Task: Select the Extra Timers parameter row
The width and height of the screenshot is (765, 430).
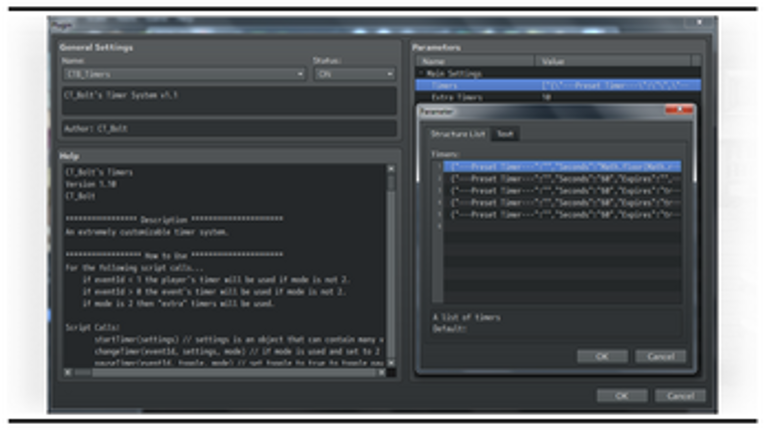Action: click(558, 97)
